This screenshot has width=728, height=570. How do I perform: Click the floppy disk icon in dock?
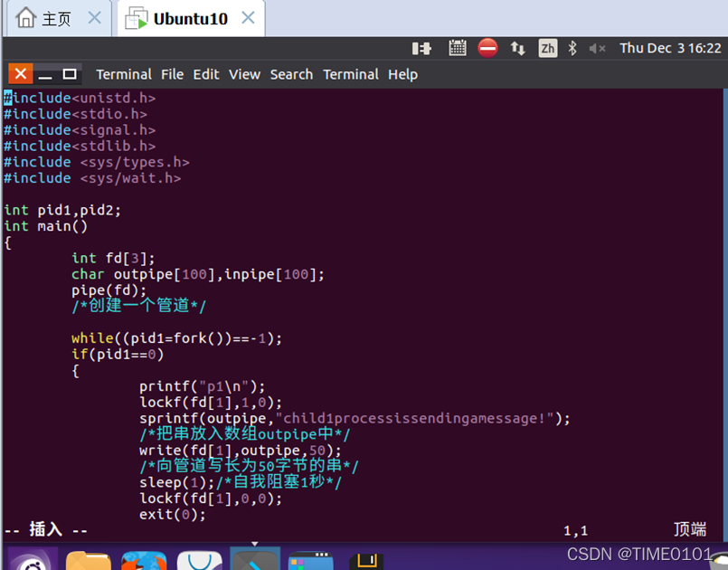pyautogui.click(x=366, y=561)
